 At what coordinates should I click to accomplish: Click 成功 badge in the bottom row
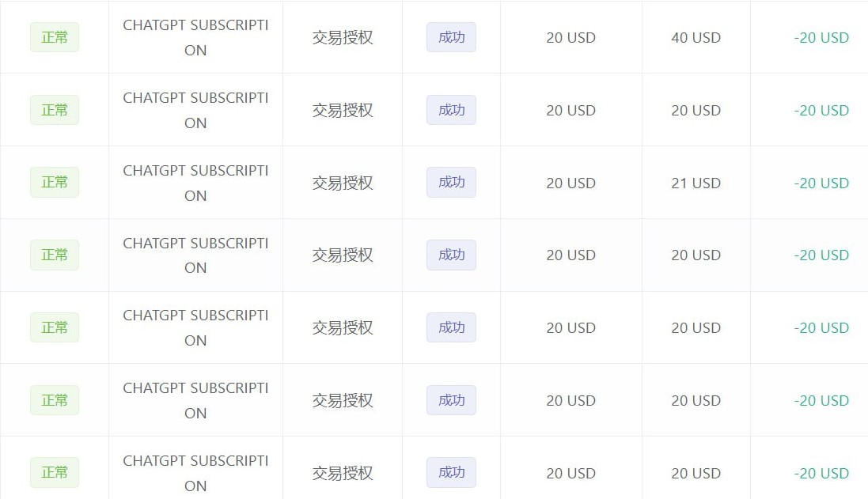451,473
